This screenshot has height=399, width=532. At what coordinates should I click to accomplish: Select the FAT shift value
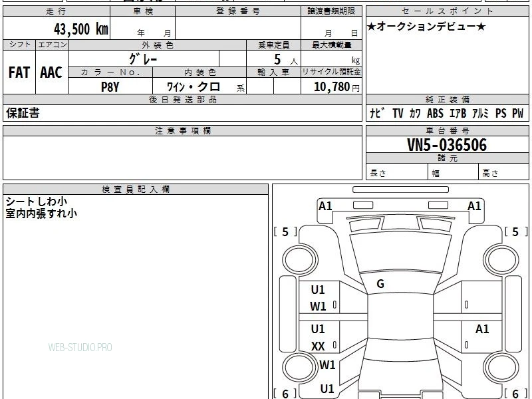pyautogui.click(x=19, y=72)
